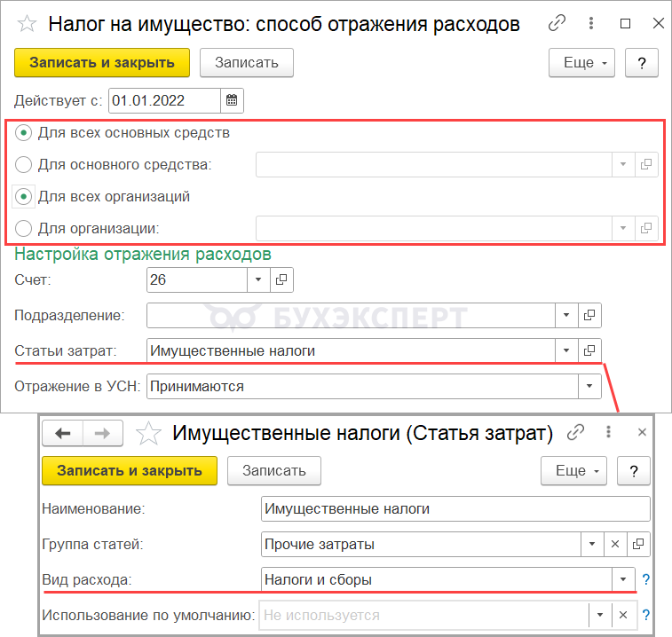Add tax settings window to favorites star

(x=27, y=24)
